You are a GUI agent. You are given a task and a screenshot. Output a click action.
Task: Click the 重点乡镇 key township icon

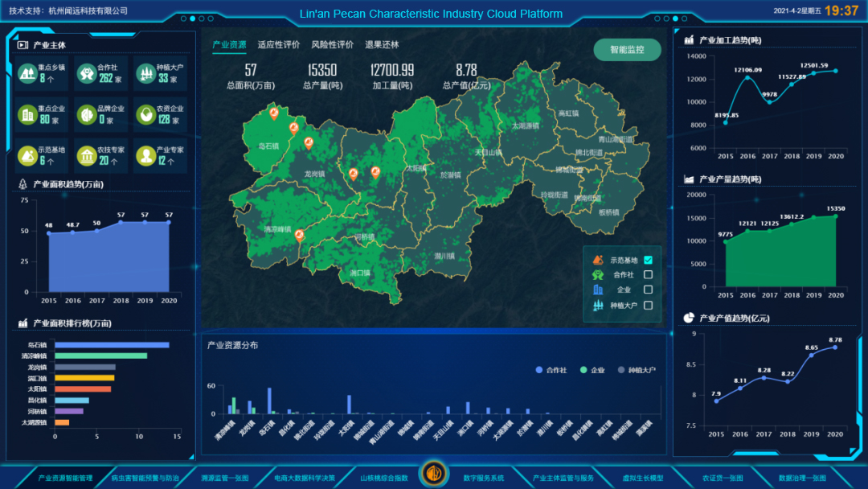(x=27, y=72)
